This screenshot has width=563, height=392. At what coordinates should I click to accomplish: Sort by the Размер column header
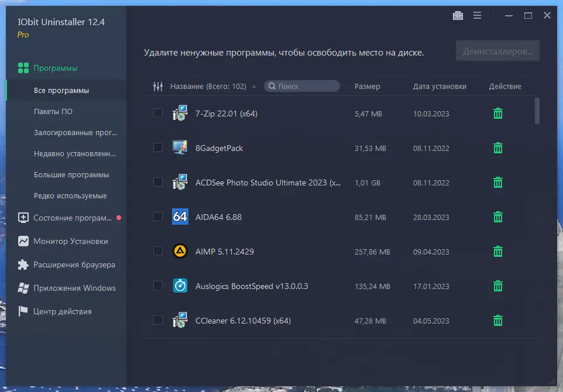click(367, 87)
